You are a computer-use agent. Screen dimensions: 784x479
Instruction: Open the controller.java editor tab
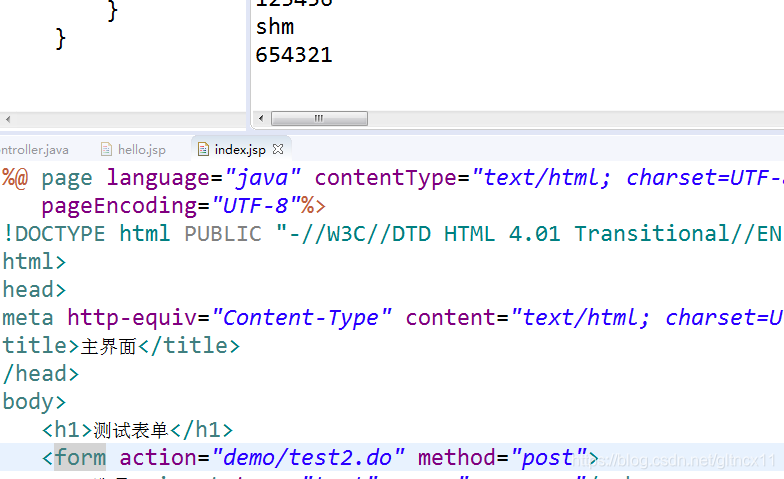pos(34,150)
